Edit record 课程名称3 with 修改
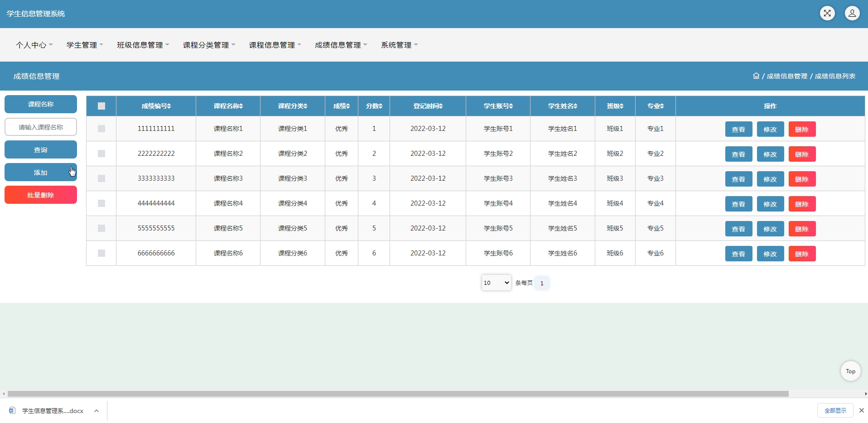Screen dimensions: 868x423 pyautogui.click(x=770, y=179)
